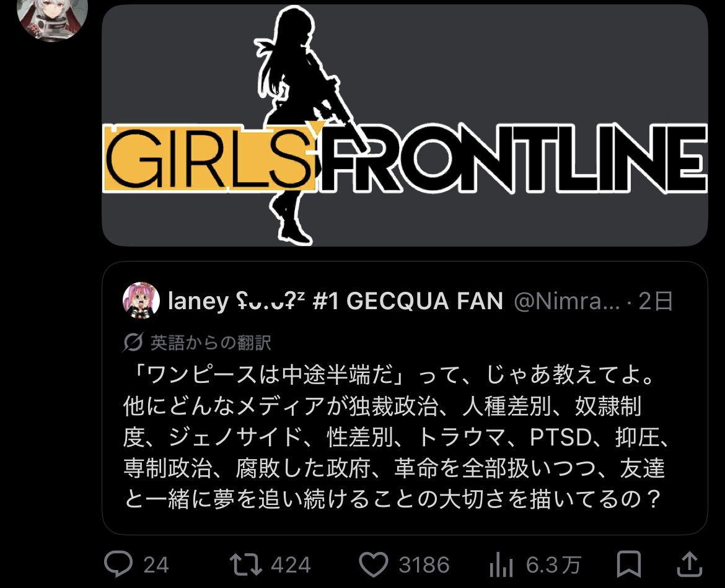Open the @Nimra... handle link
Screen dimensions: 725x588
[566, 301]
